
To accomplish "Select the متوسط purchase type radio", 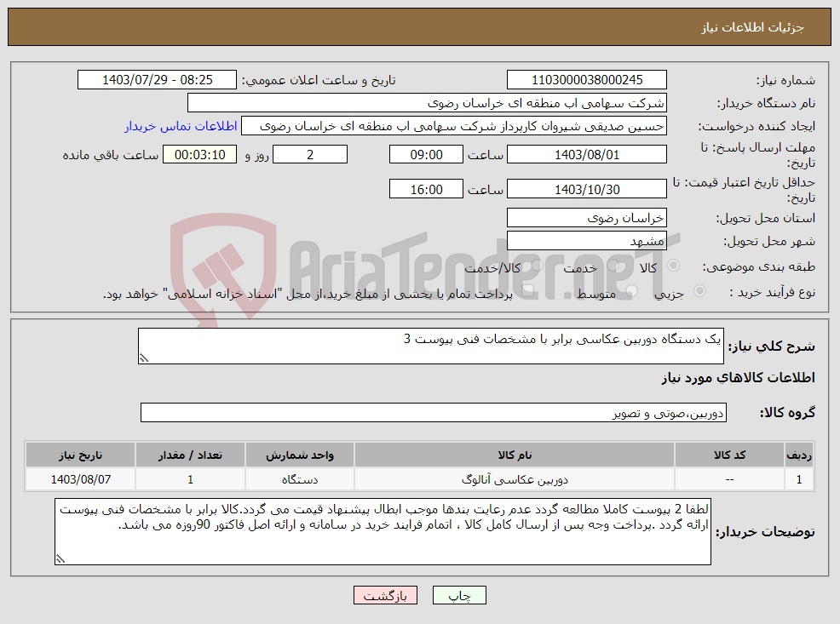I will [631, 291].
